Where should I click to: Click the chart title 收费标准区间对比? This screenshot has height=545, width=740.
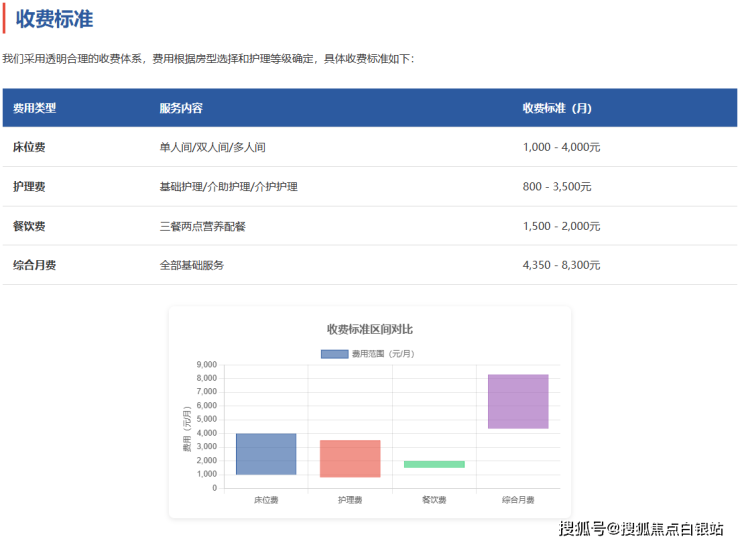pyautogui.click(x=370, y=329)
